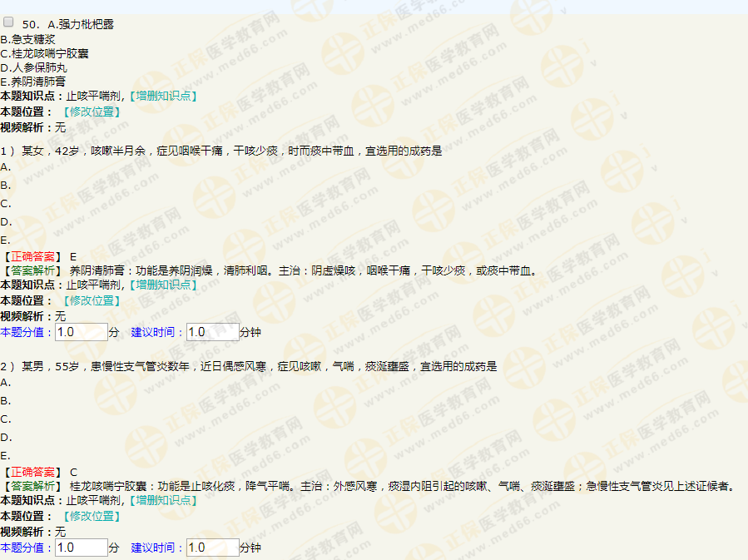This screenshot has width=748, height=560.
Task: Click the 正确答案 C label
Action: pyautogui.click(x=40, y=472)
